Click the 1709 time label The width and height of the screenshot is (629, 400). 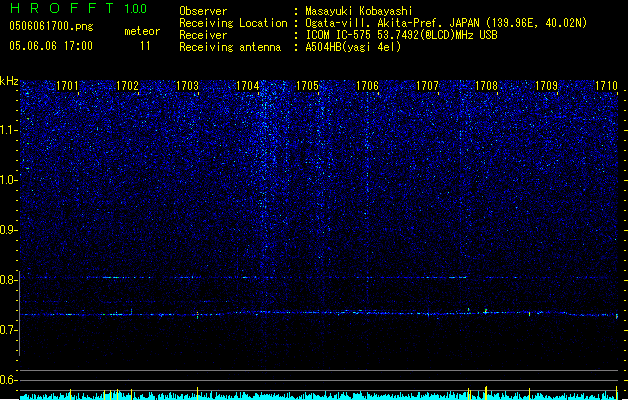(546, 86)
